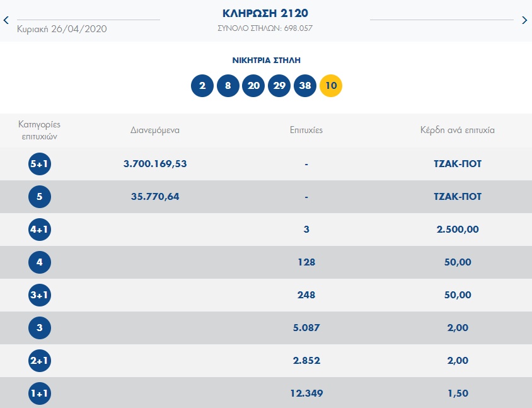Click the 1+1 category badge
Image resolution: width=532 pixels, height=408 pixels.
[40, 394]
